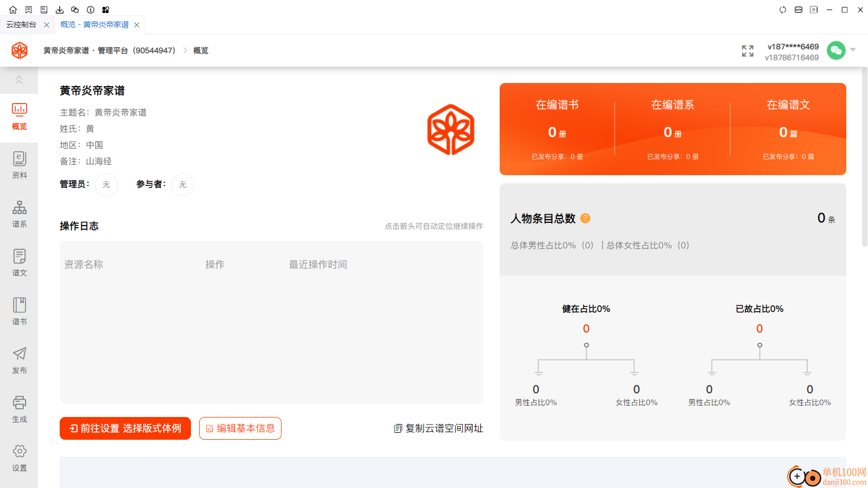
Task: Click the orange app logo in header
Action: 20,50
